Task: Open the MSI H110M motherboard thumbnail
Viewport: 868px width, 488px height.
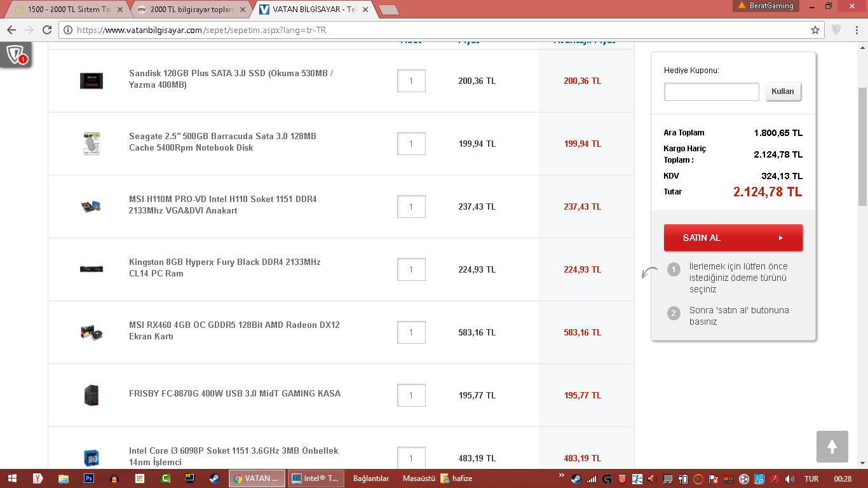Action: point(92,207)
